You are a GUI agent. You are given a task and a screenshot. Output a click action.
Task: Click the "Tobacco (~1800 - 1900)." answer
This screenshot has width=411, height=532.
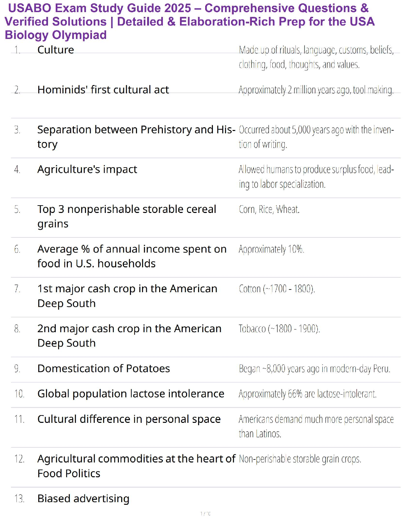[279, 328]
